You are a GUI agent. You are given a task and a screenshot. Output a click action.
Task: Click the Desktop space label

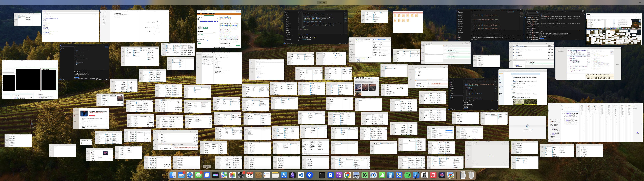322,3
